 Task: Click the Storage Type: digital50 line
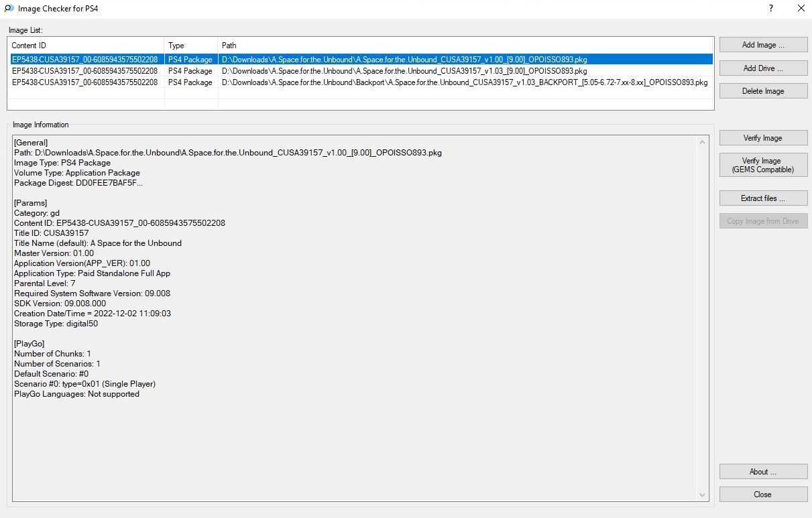[56, 324]
